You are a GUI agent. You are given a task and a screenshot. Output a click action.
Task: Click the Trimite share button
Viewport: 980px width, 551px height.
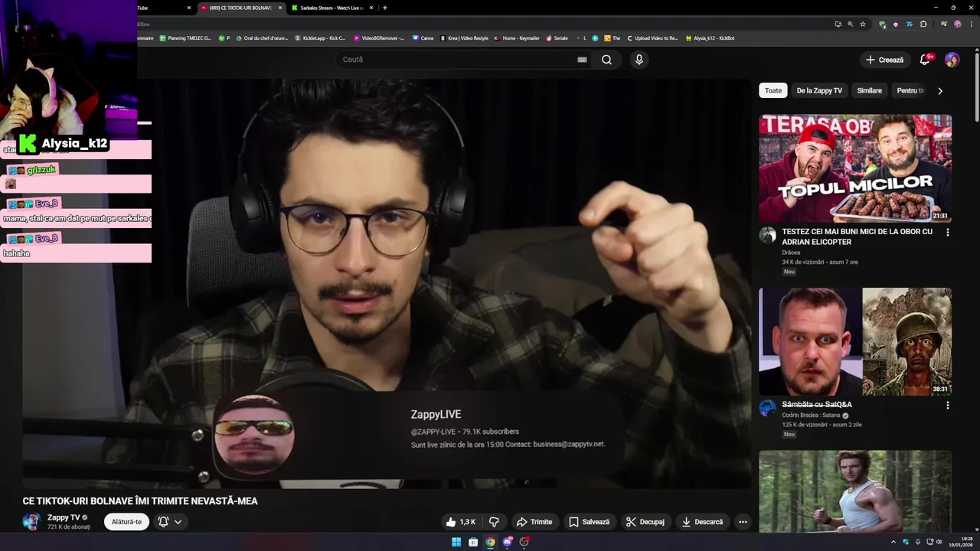(x=534, y=522)
